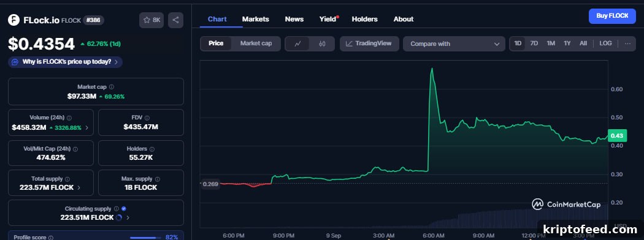Screen dimensions: 644x240
Task: Click Holders info icon
Action: click(152, 149)
